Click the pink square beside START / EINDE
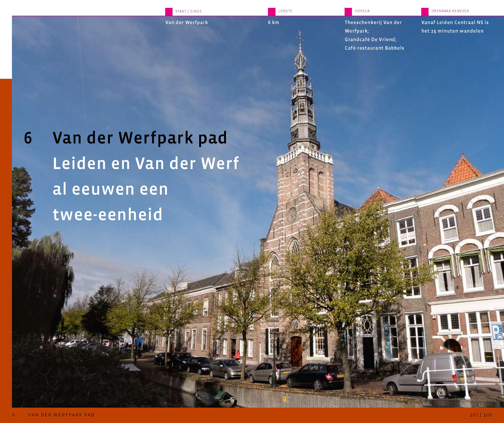504x423 pixels. tap(169, 11)
